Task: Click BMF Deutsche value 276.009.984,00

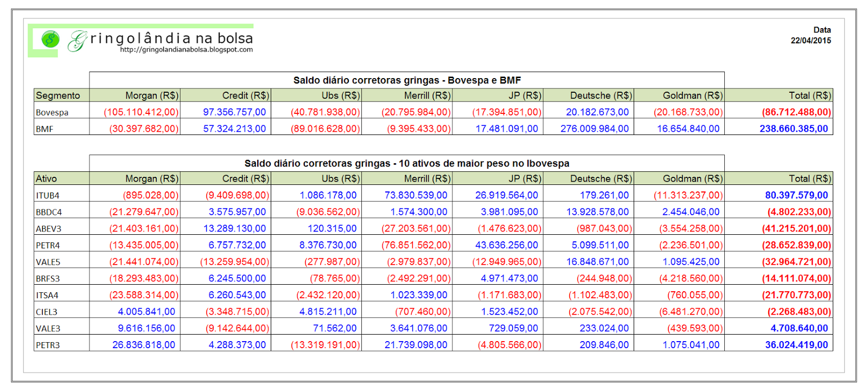Action: (595, 129)
